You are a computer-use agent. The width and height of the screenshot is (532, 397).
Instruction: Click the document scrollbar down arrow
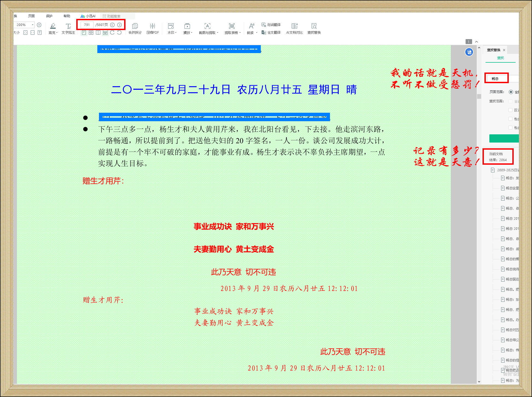[479, 381]
